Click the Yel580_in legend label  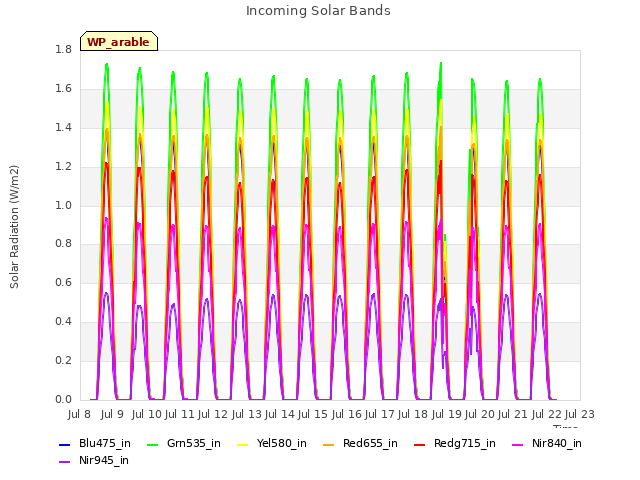point(282,443)
